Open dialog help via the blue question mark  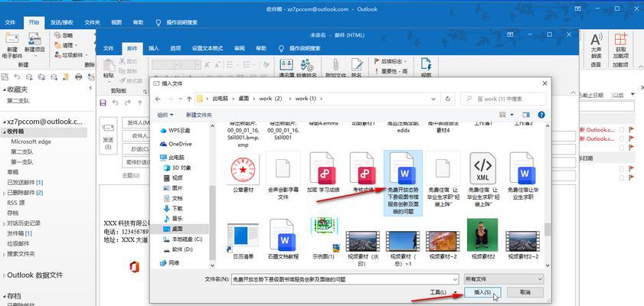(541, 115)
